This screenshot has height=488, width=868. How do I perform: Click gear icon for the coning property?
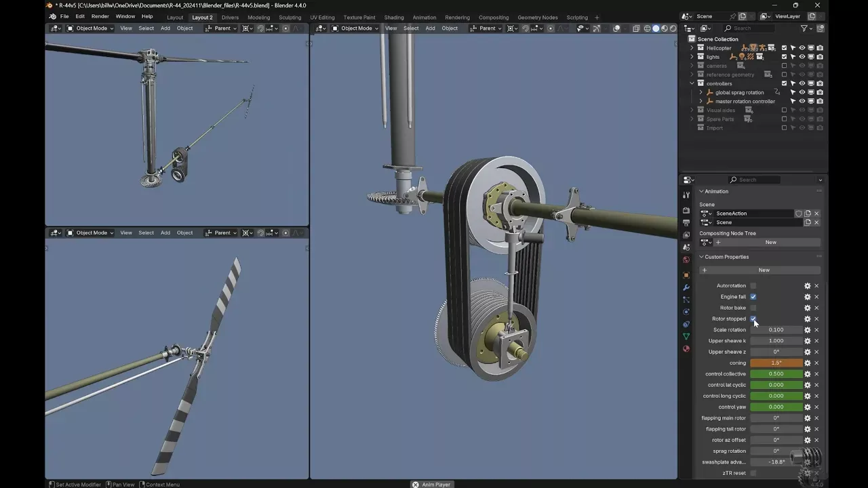coord(807,363)
